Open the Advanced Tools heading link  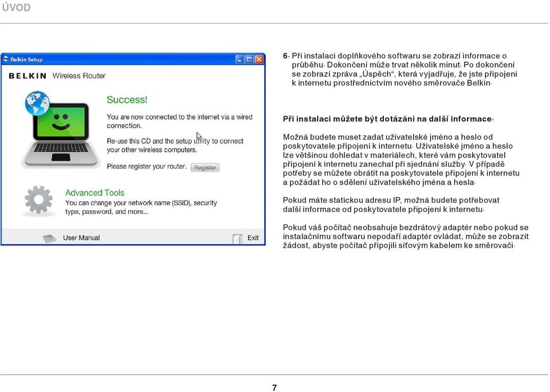tap(95, 193)
